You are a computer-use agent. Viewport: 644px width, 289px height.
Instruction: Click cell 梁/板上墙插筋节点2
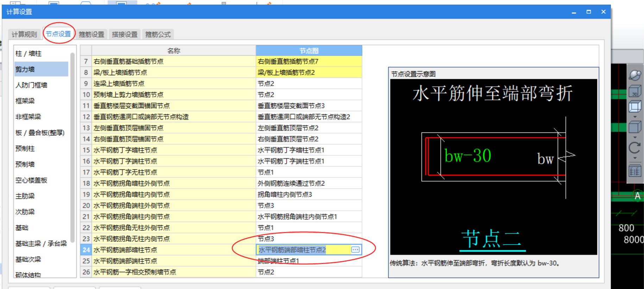click(309, 73)
